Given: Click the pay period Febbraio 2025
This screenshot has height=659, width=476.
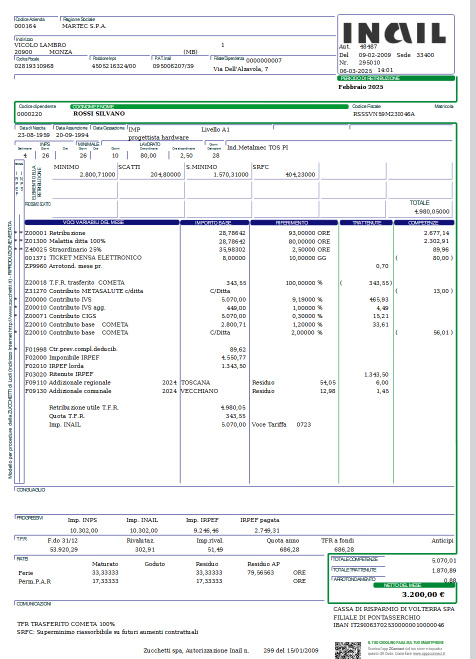Looking at the screenshot, I should (360, 87).
